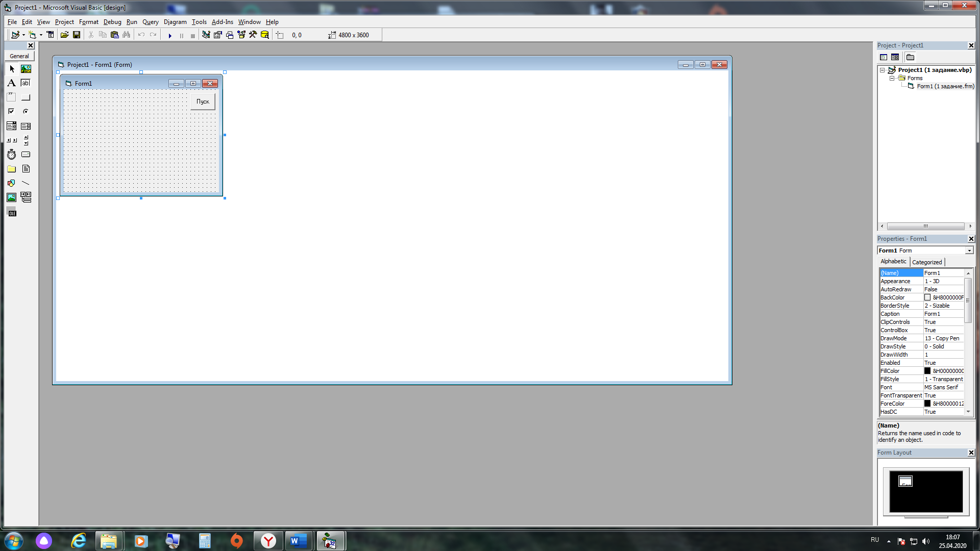Open the Menu Editor from toolbar
Screen dimensions: 980x551
[x=51, y=35]
